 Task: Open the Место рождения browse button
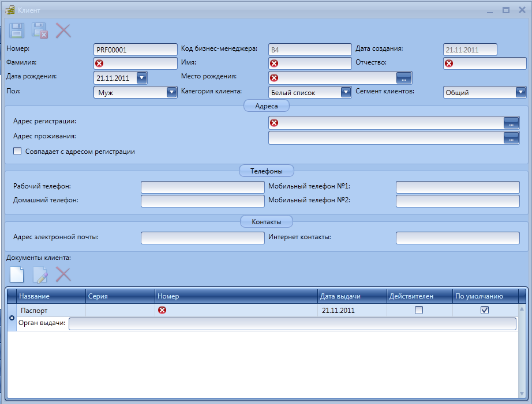coord(404,77)
